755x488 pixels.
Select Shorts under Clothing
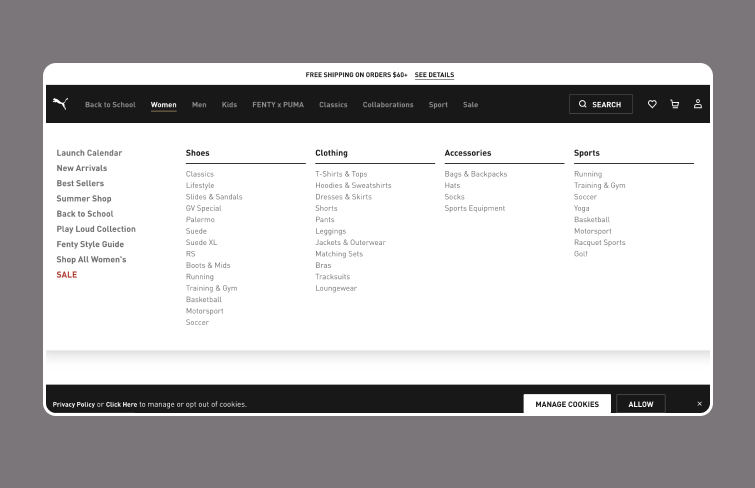point(326,208)
